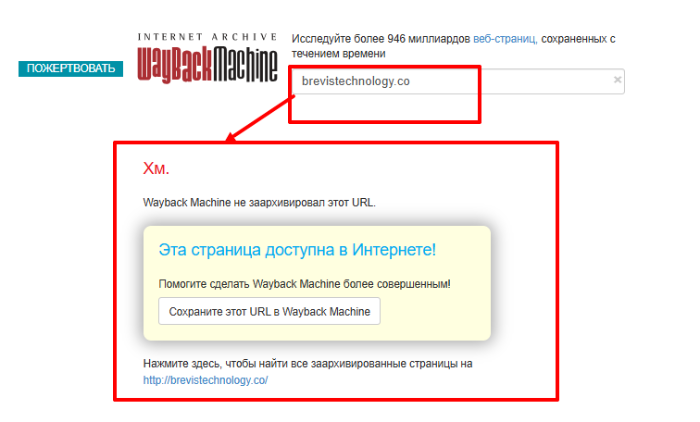This screenshot has height=422, width=700.
Task: Select text Wayback Machine не заархивировал этот URL
Action: 259,203
